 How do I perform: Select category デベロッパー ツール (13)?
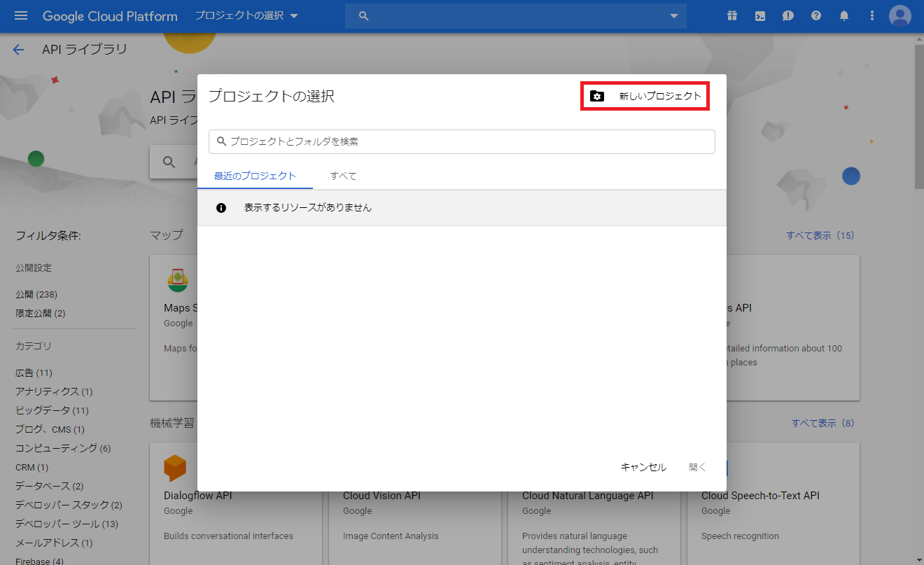(x=66, y=524)
